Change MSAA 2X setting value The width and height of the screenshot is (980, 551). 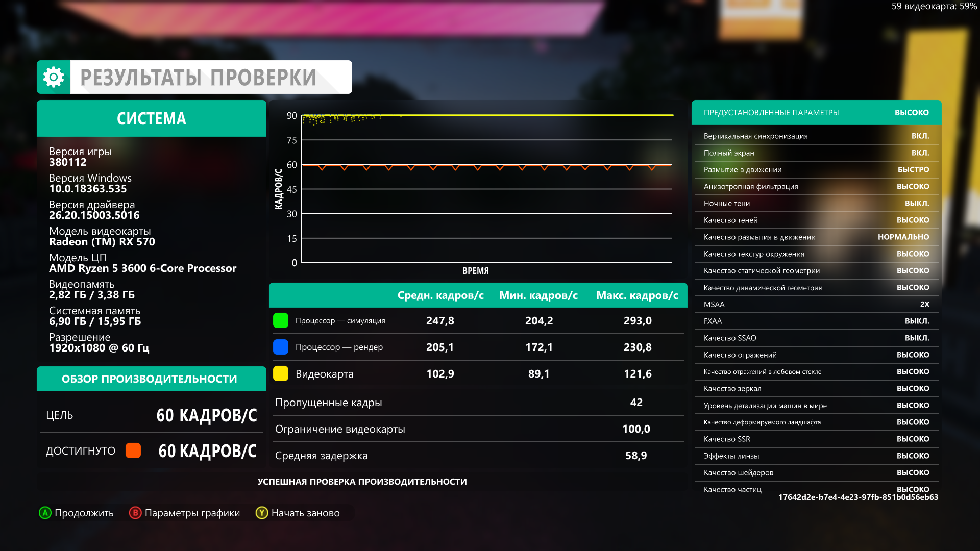[924, 304]
